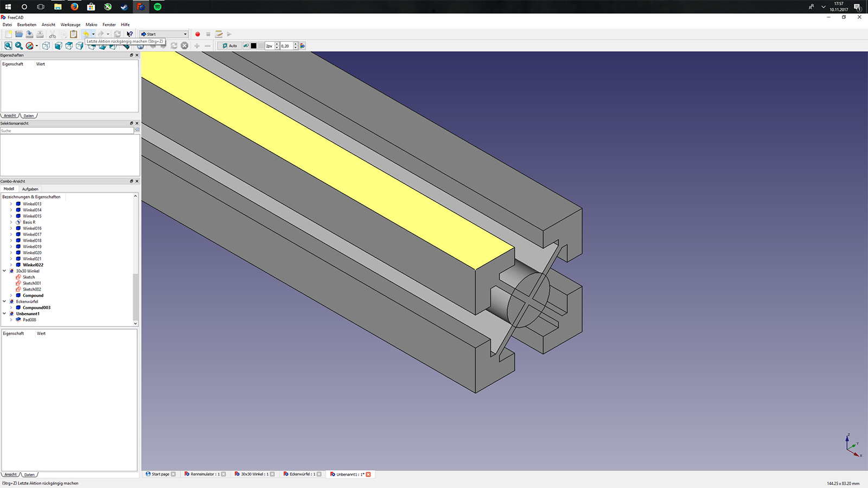Click the Fit all view icon
Image resolution: width=868 pixels, height=488 pixels.
click(8, 46)
